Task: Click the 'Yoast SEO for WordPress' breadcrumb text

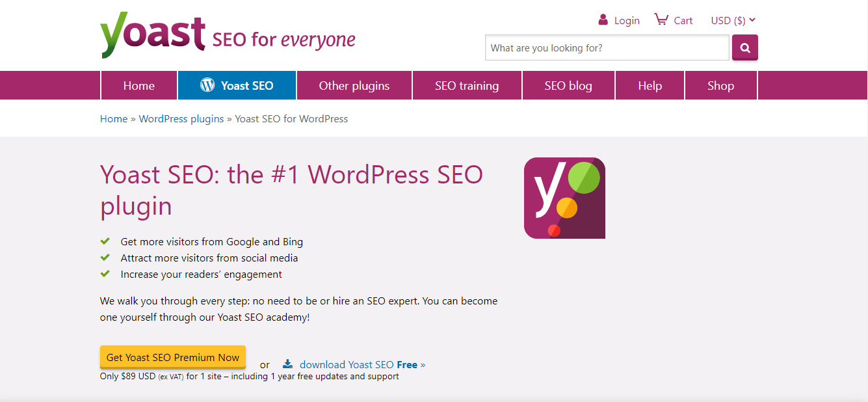Action: [x=291, y=118]
